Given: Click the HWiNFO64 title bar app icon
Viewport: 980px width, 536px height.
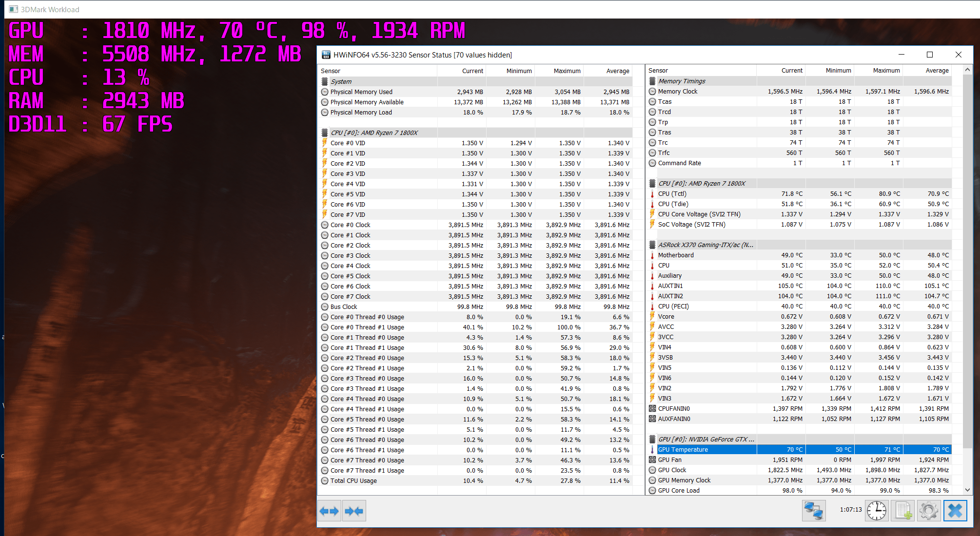Looking at the screenshot, I should pyautogui.click(x=326, y=55).
